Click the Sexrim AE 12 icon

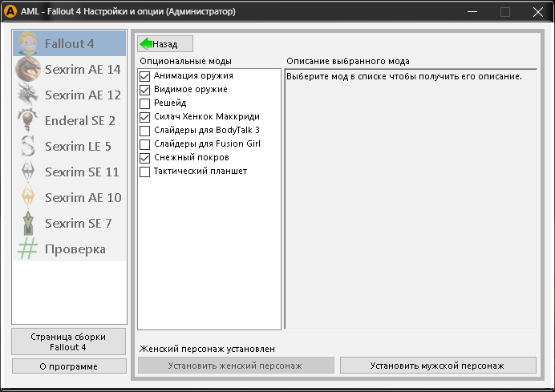(x=28, y=95)
